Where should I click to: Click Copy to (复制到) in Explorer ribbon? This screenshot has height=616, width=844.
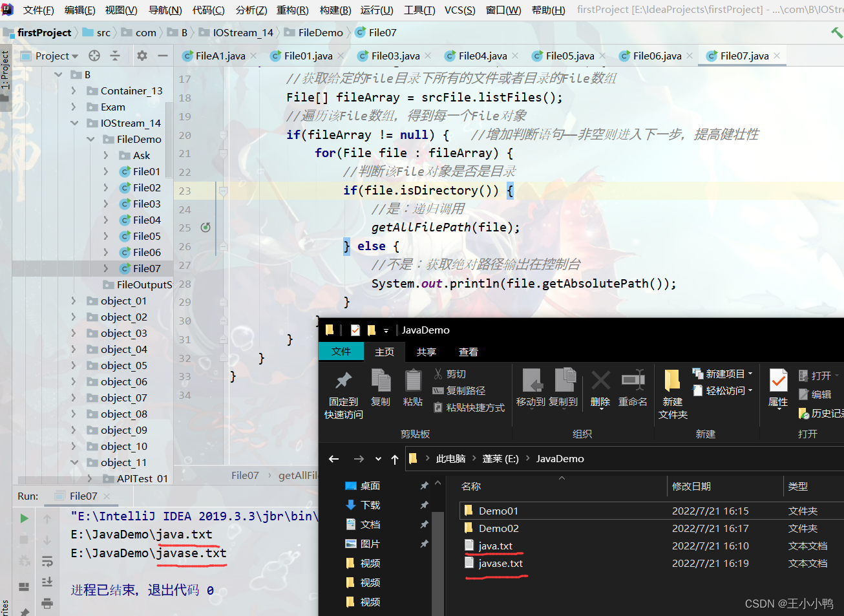click(x=564, y=388)
